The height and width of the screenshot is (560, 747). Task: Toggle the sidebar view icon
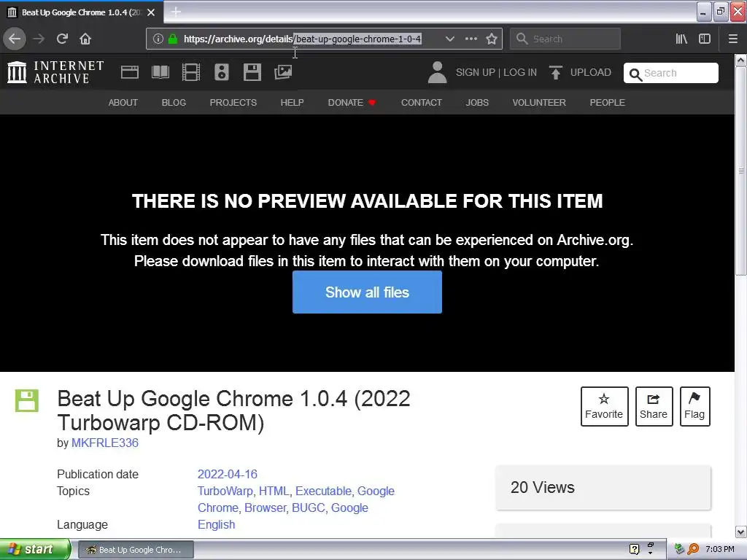coord(705,39)
